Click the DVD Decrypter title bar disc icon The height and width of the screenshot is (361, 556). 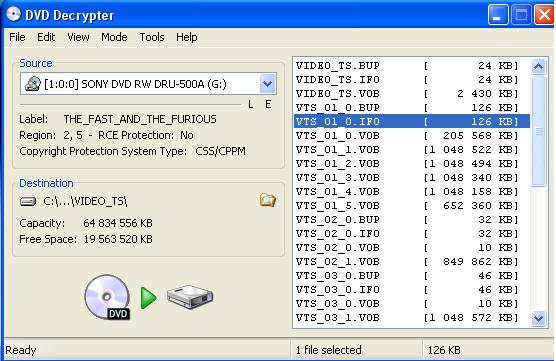pyautogui.click(x=14, y=15)
